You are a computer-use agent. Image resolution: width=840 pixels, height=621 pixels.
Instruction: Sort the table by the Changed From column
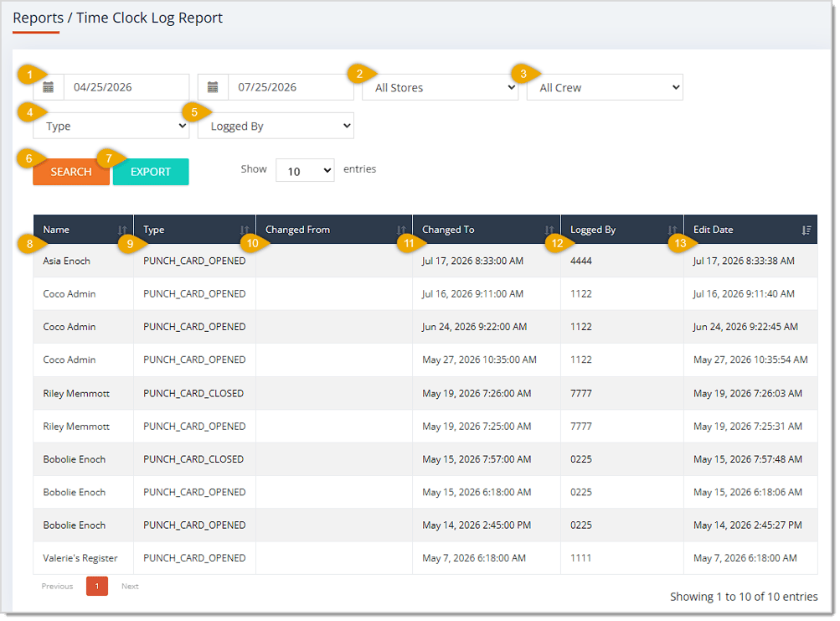point(334,230)
